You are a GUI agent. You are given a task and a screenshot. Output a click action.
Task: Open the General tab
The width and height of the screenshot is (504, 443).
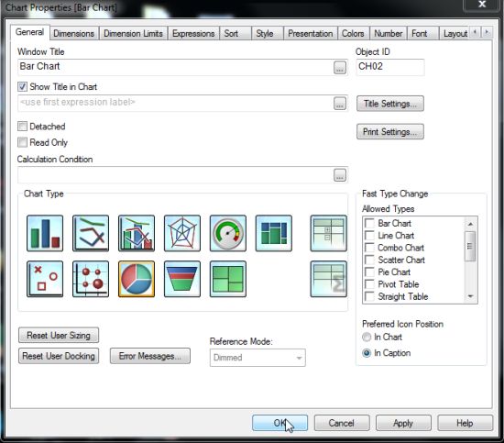(x=30, y=32)
